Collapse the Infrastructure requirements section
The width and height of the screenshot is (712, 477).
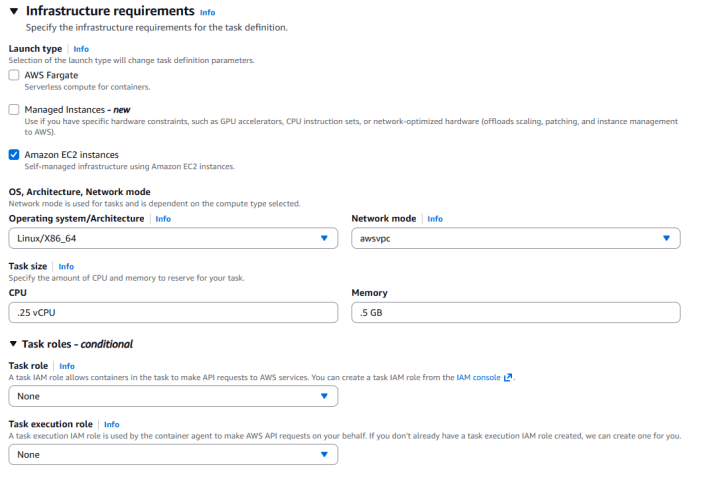click(14, 11)
